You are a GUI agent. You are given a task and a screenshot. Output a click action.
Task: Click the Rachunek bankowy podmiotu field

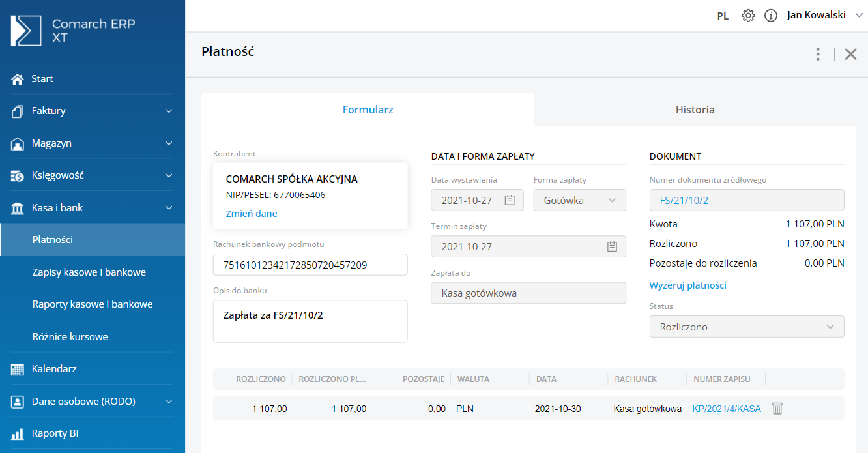[x=310, y=265]
